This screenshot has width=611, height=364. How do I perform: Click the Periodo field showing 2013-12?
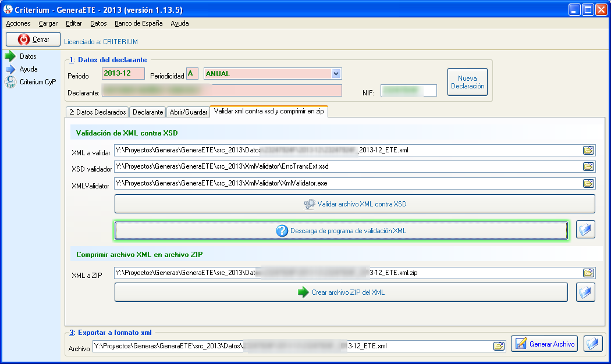pos(123,74)
